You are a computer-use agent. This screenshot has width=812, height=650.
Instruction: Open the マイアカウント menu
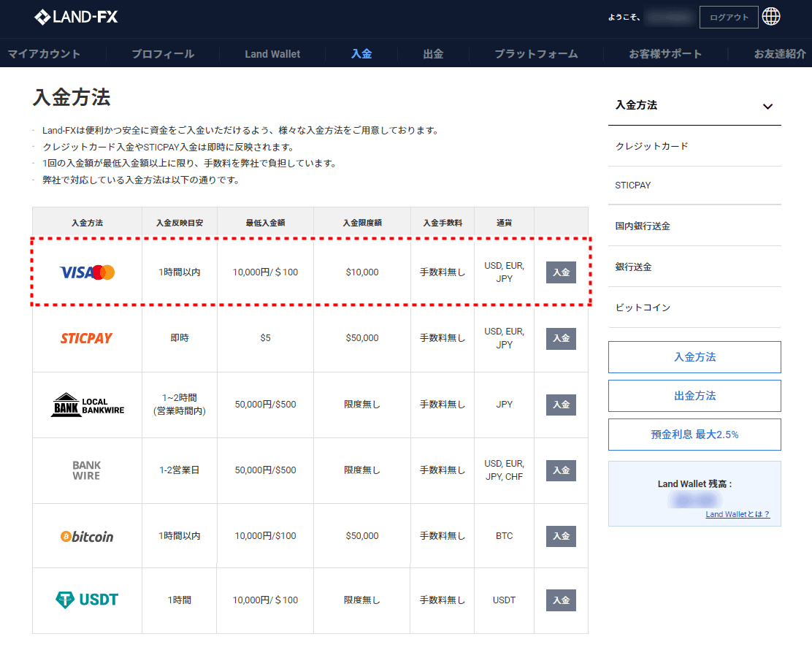pyautogui.click(x=44, y=54)
